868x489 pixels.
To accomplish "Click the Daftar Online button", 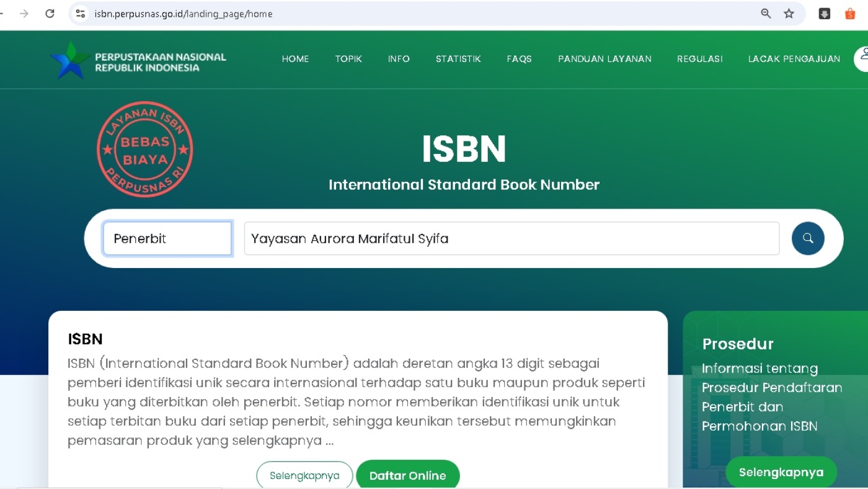I will pyautogui.click(x=407, y=475).
